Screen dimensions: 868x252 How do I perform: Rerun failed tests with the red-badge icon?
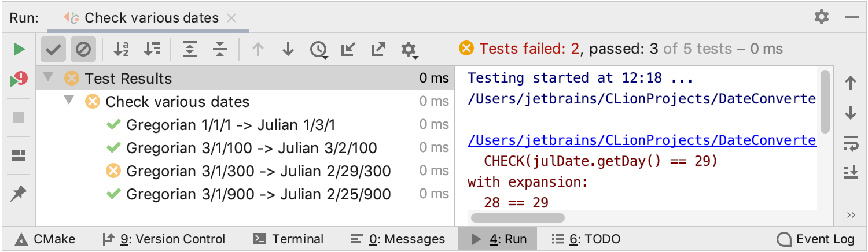(19, 80)
